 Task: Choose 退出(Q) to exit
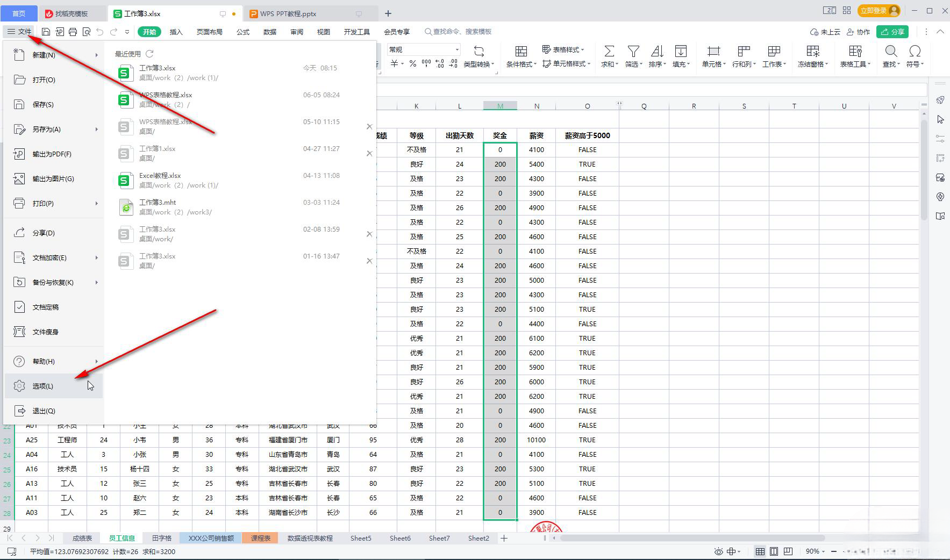[54, 411]
